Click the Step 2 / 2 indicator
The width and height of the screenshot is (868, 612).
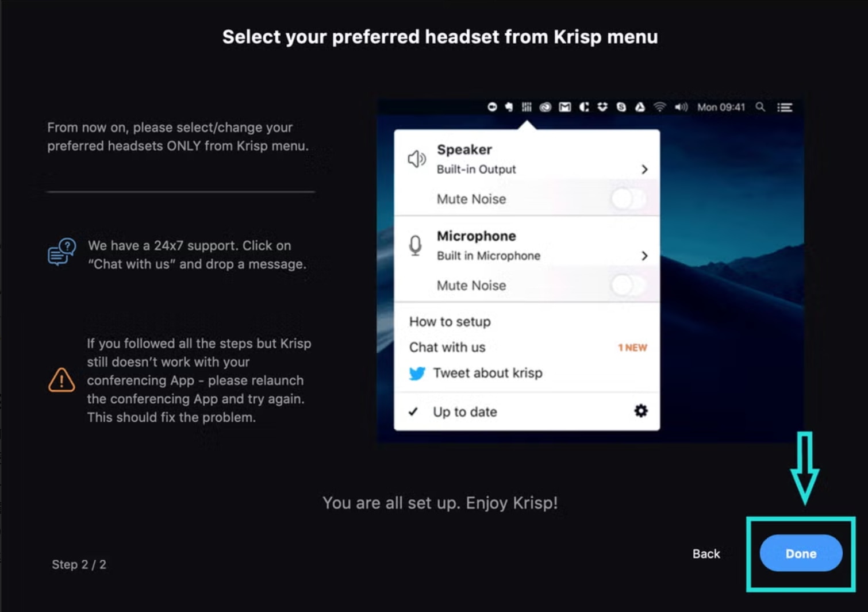[x=79, y=564]
